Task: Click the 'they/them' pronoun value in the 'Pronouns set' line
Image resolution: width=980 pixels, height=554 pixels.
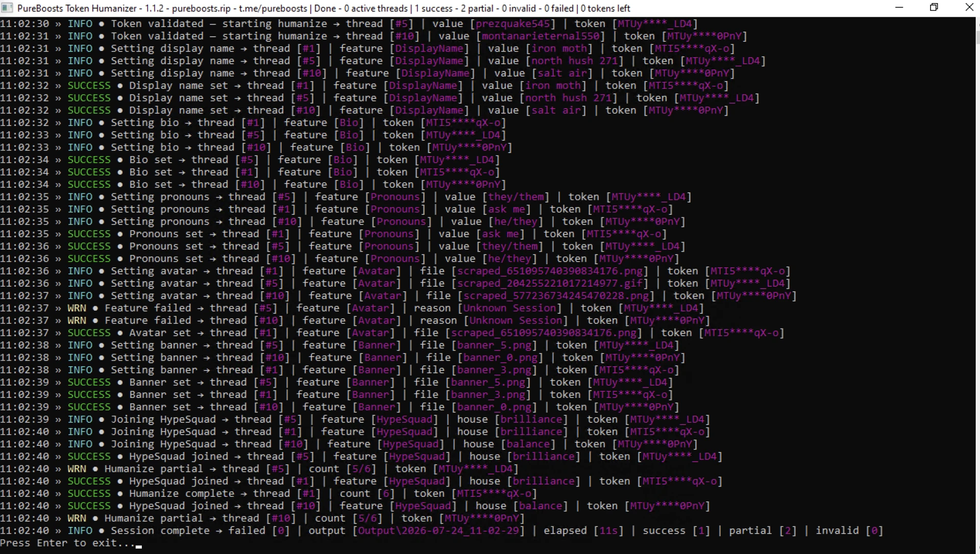Action: [510, 246]
